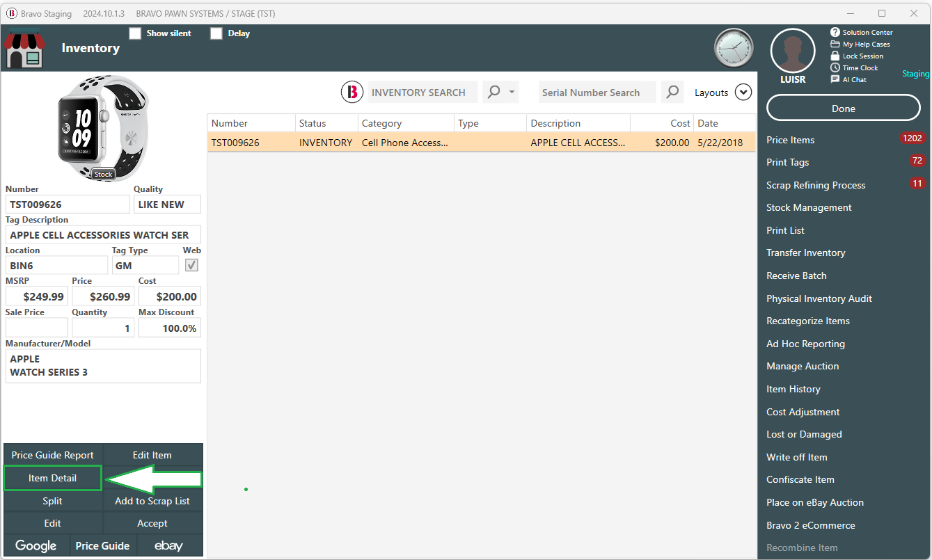Click the Inventory Search magnifier icon
Image resolution: width=932 pixels, height=560 pixels.
coord(494,92)
